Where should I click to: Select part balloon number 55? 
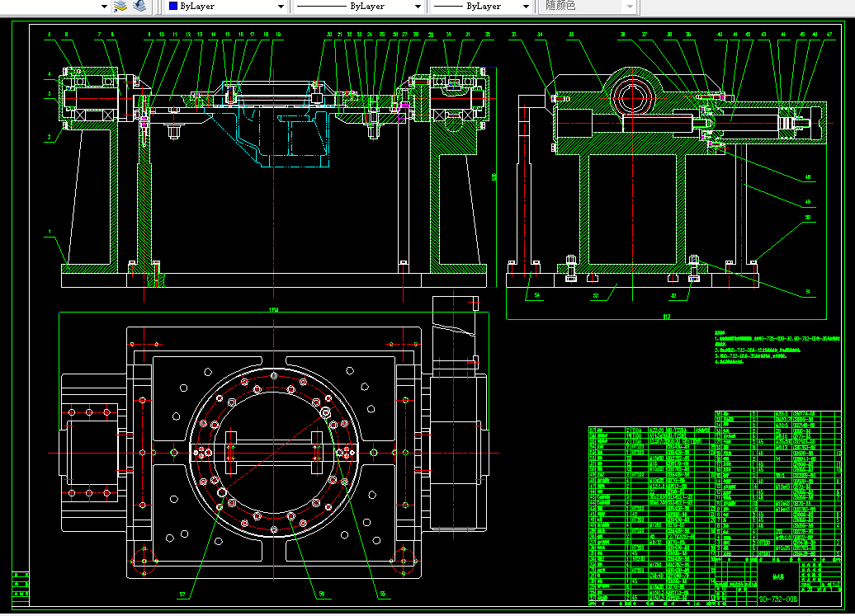[x=383, y=594]
